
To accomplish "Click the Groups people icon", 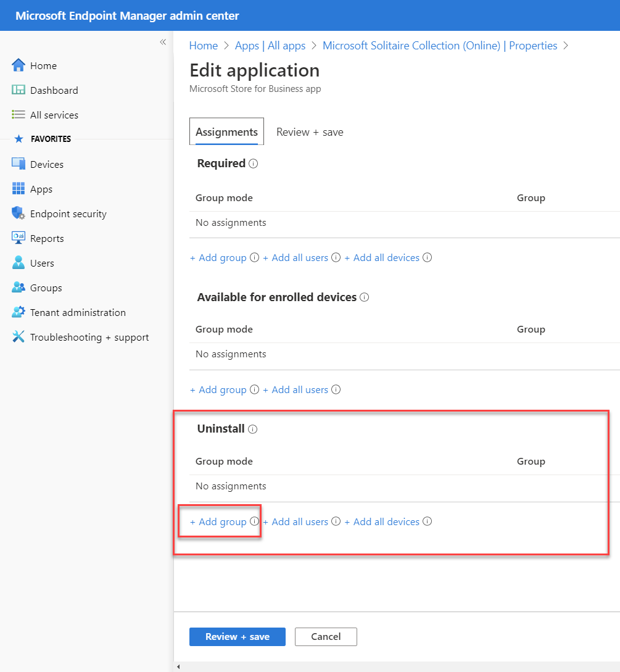I will (18, 287).
